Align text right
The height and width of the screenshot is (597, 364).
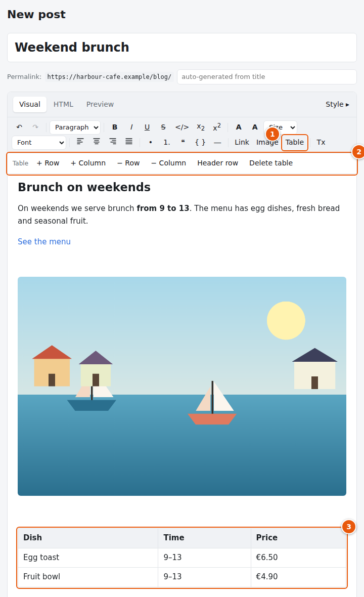(113, 142)
